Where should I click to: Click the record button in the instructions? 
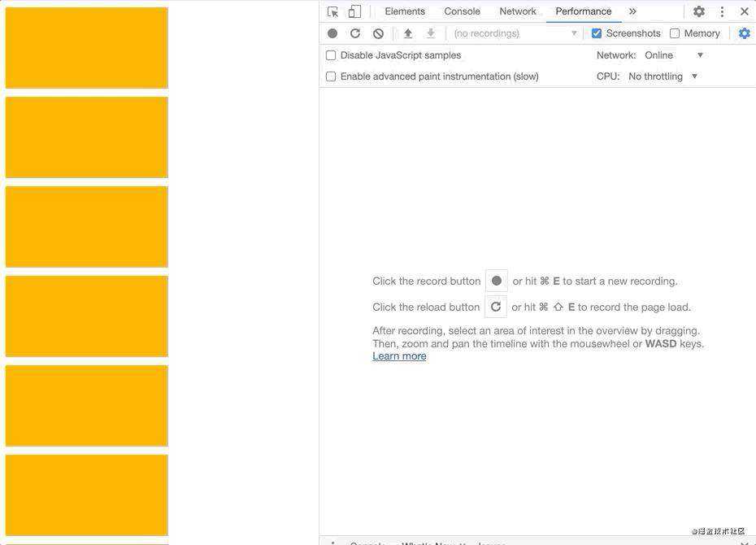point(496,281)
